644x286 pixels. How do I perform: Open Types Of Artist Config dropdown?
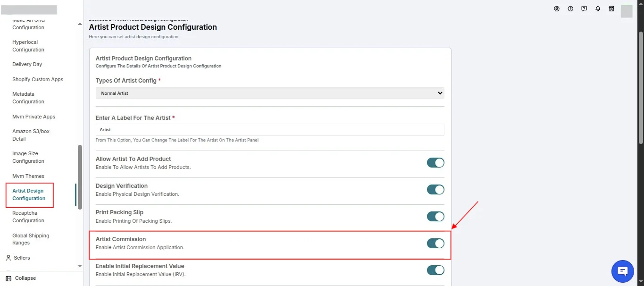coord(270,93)
